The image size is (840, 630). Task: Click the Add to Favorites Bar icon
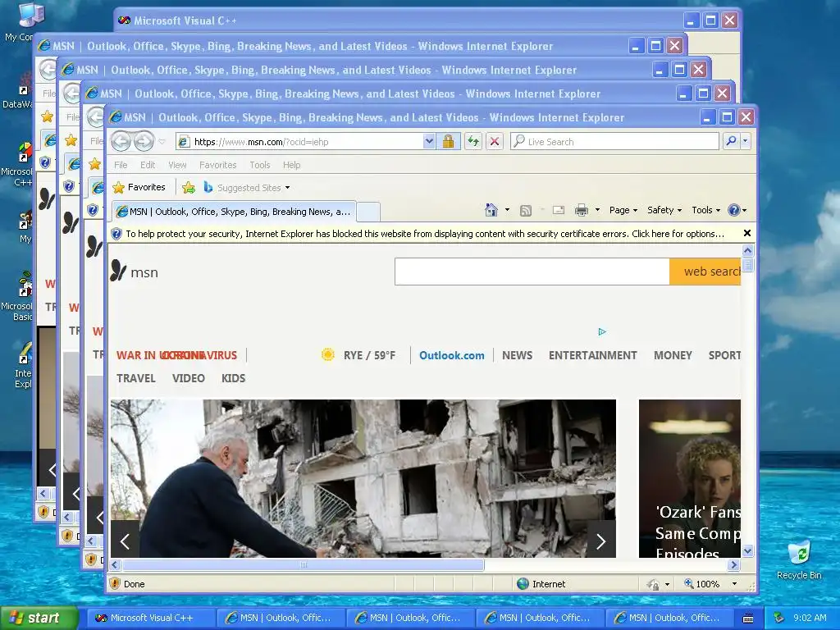188,188
